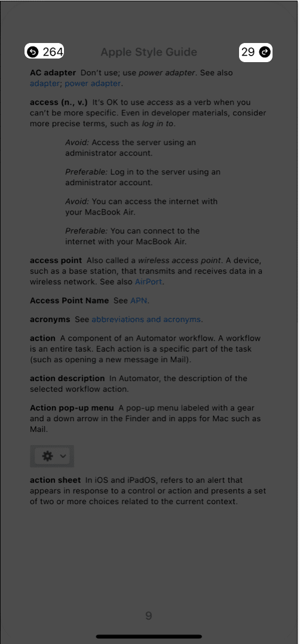The height and width of the screenshot is (644, 300).
Task: Tap the Apple Style Guide title
Action: click(x=149, y=52)
